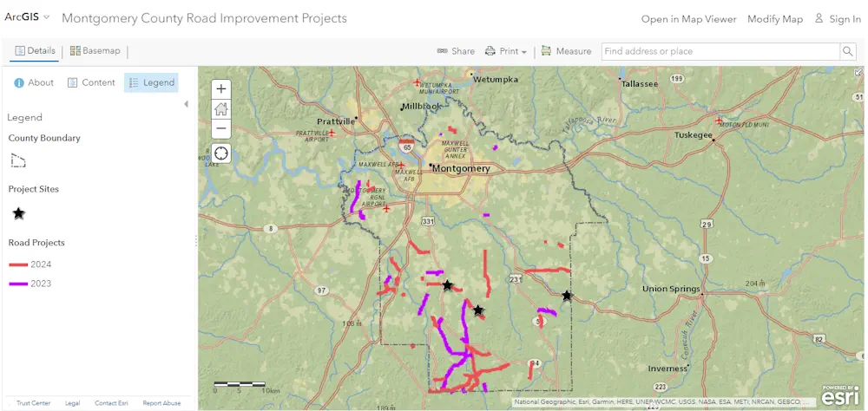Zoom in with the plus button
This screenshot has height=411, width=868.
click(221, 89)
